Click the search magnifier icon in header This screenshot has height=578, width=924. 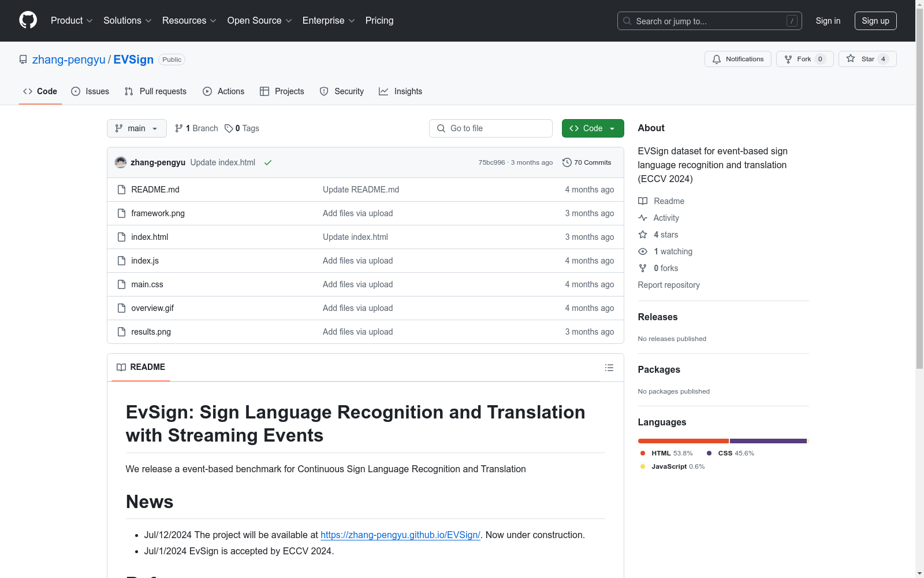pos(627,21)
